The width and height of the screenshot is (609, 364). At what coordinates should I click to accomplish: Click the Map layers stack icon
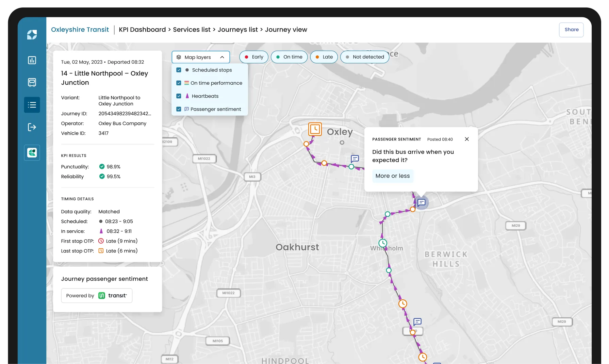click(x=179, y=57)
